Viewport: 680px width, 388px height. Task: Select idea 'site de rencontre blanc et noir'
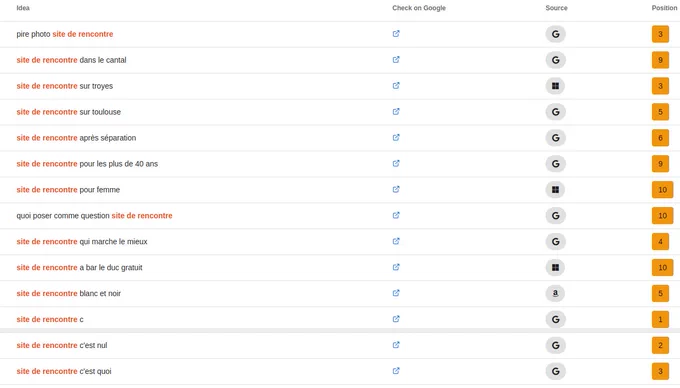(x=69, y=293)
